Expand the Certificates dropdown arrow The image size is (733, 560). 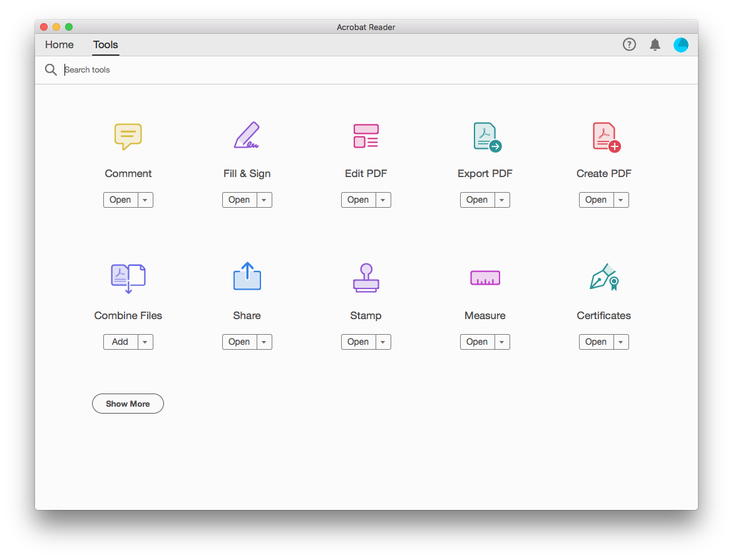click(x=622, y=342)
